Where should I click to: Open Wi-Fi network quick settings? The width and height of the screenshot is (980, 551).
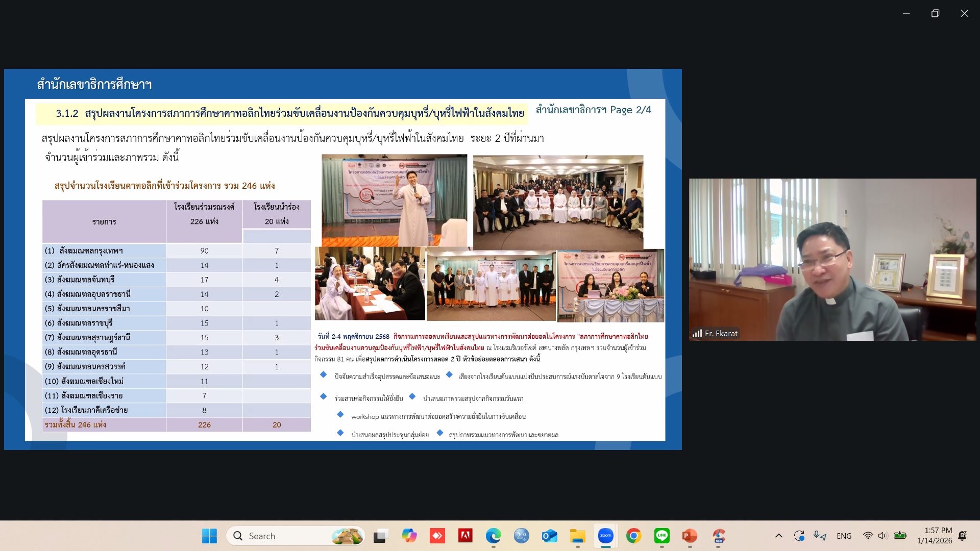(868, 536)
